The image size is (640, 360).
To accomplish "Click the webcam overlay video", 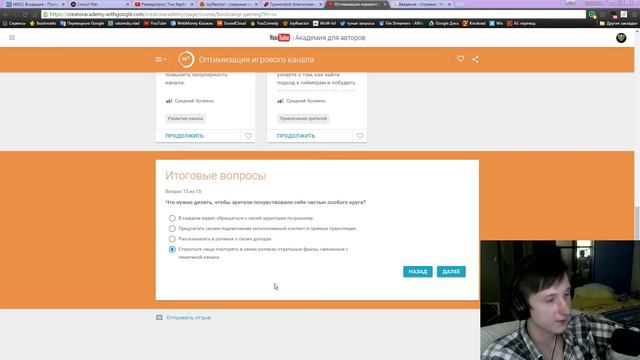I will (560, 300).
